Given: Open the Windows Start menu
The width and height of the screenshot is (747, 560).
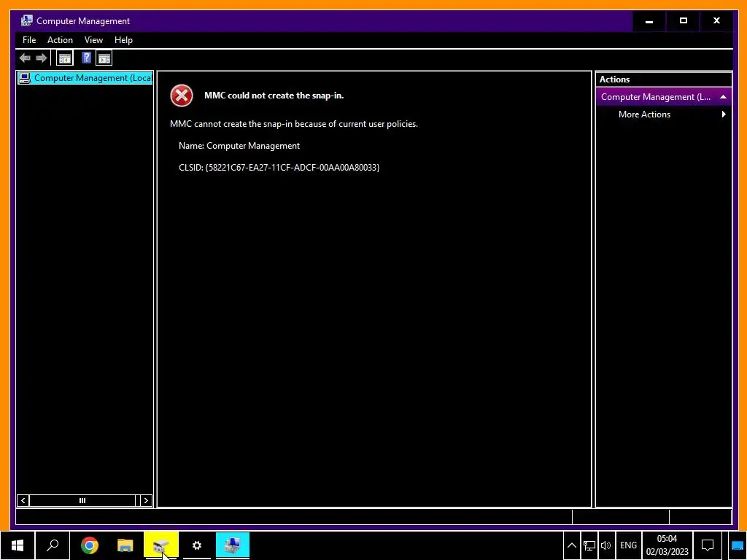Looking at the screenshot, I should pos(18,545).
